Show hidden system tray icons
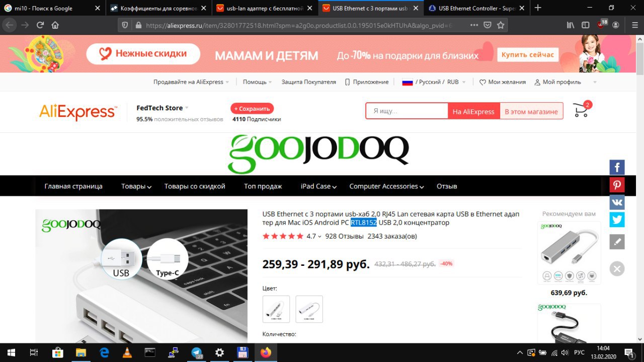Viewport: 644px width, 362px height. (520, 352)
